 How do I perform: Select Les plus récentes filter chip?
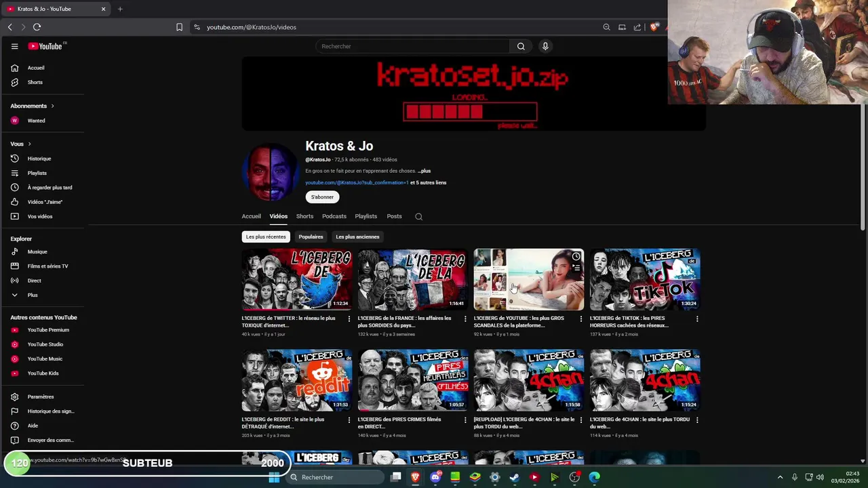coord(266,237)
